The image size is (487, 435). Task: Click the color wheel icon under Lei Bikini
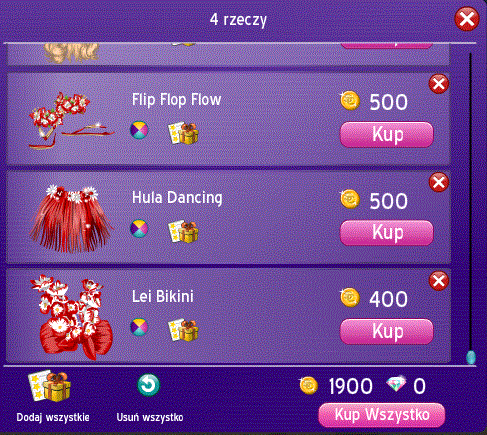point(139,327)
